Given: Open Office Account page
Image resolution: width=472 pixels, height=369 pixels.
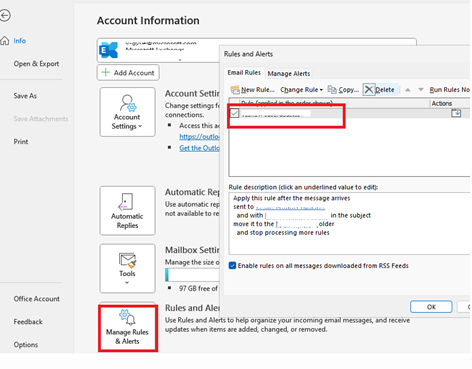Looking at the screenshot, I should pyautogui.click(x=36, y=299).
